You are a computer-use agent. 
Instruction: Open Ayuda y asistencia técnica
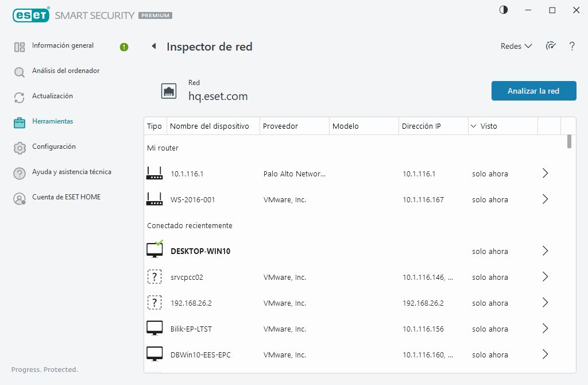click(72, 172)
